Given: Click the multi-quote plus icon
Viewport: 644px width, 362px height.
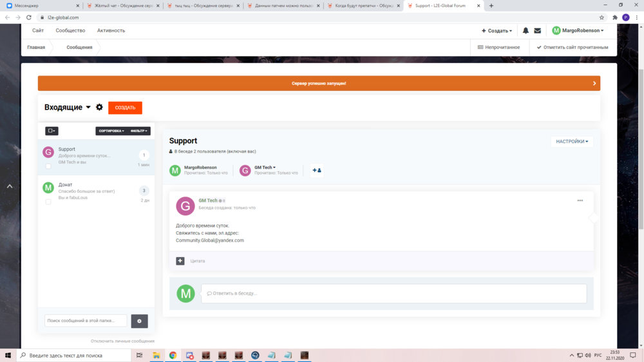Looking at the screenshot, I should pos(180,261).
